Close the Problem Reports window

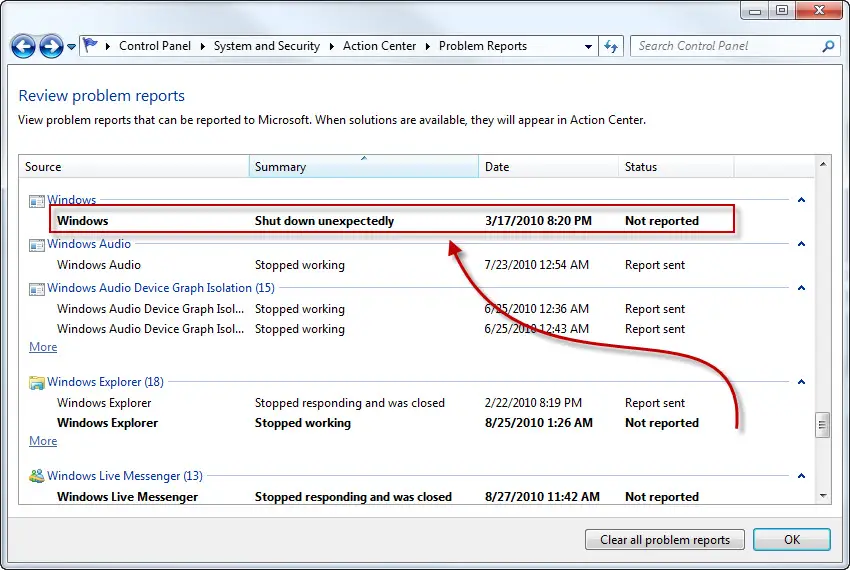pyautogui.click(x=819, y=10)
